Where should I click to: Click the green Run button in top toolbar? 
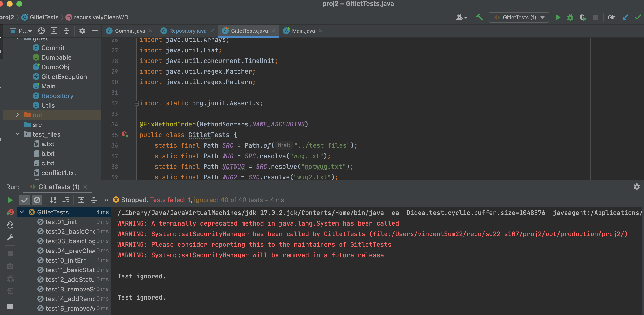tap(558, 18)
